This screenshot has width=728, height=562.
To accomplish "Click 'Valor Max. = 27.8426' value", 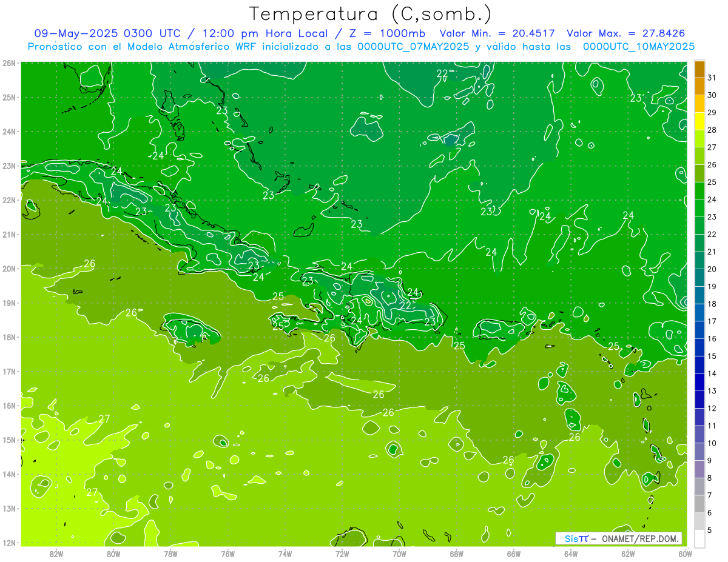I will click(626, 33).
